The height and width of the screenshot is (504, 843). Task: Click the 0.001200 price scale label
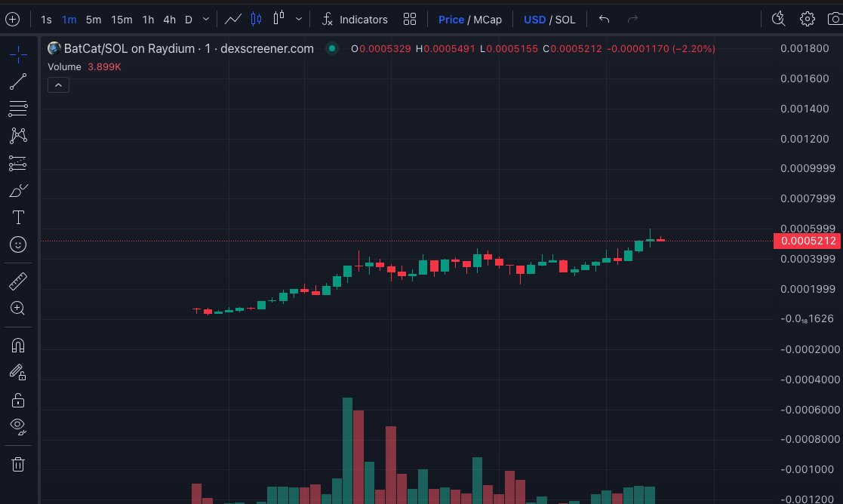(805, 139)
